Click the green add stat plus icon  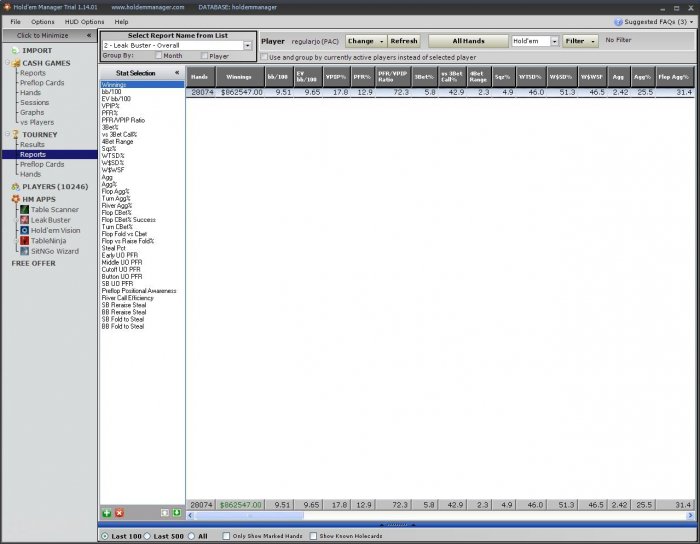[107, 513]
